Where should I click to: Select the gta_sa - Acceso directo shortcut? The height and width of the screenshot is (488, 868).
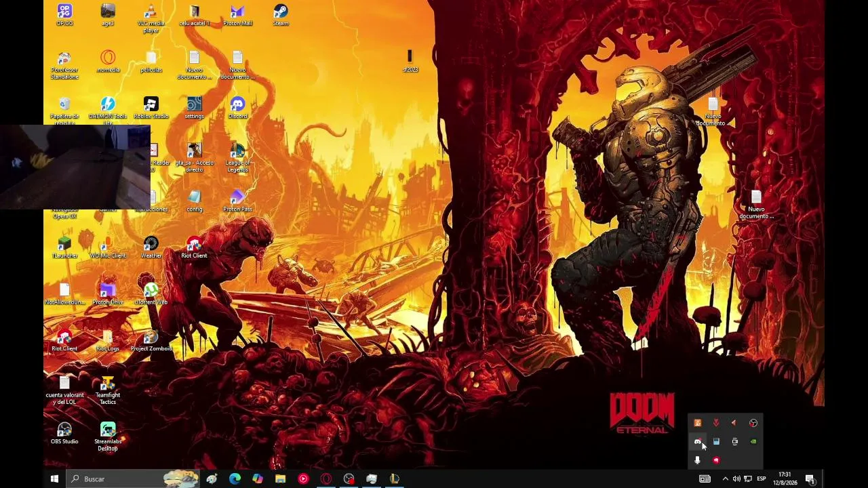[195, 157]
